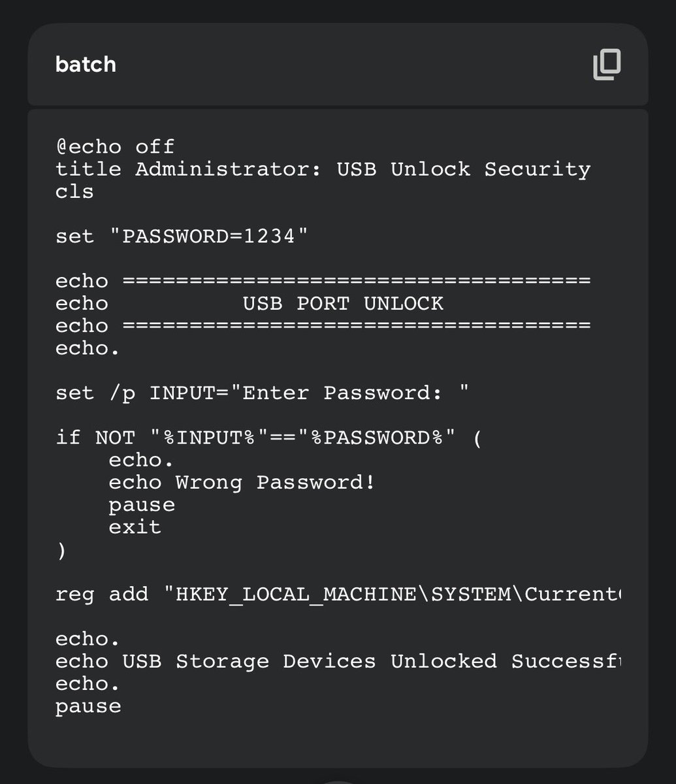Click the "USB PORT UNLOCK" echo line
This screenshot has width=676, height=784.
point(249,303)
